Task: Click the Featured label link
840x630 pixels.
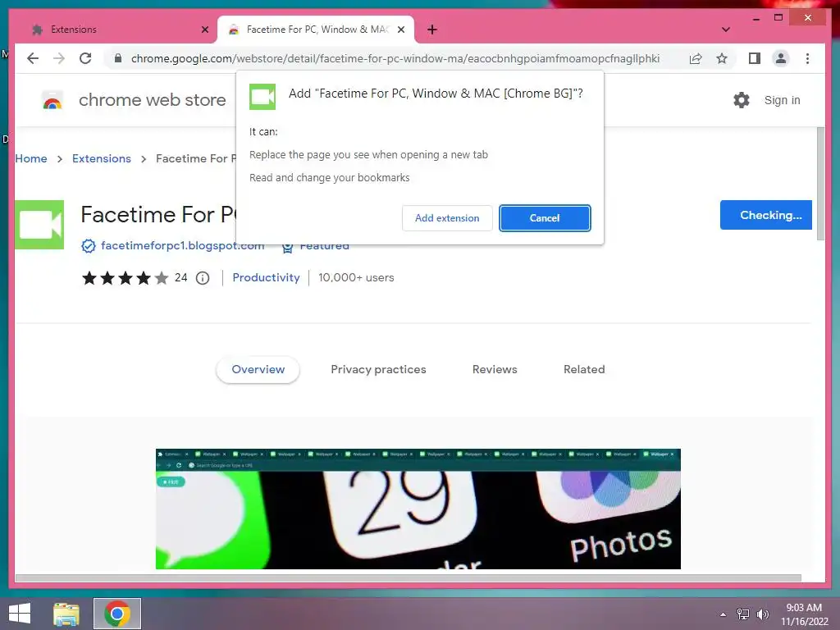Action: 324,247
